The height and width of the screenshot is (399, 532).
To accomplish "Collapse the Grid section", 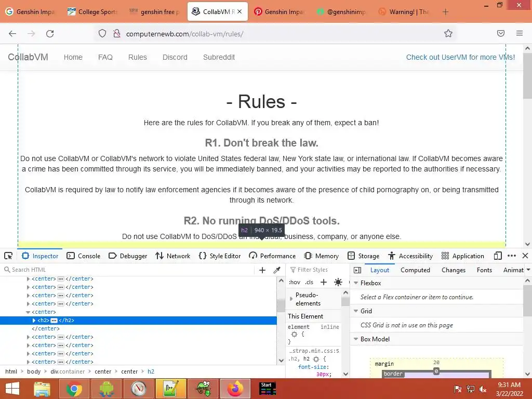I will click(356, 311).
